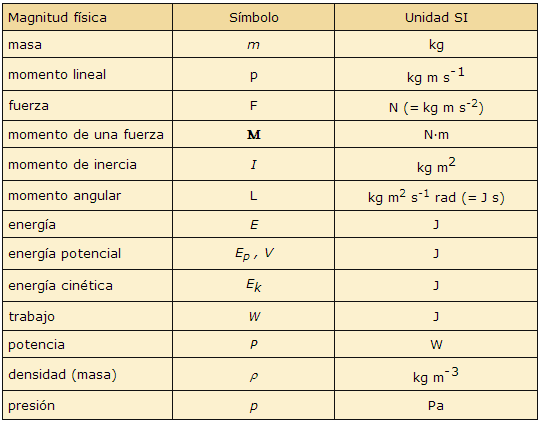Select the 'momento de inercia' label
The width and height of the screenshot is (541, 422).
(x=72, y=165)
